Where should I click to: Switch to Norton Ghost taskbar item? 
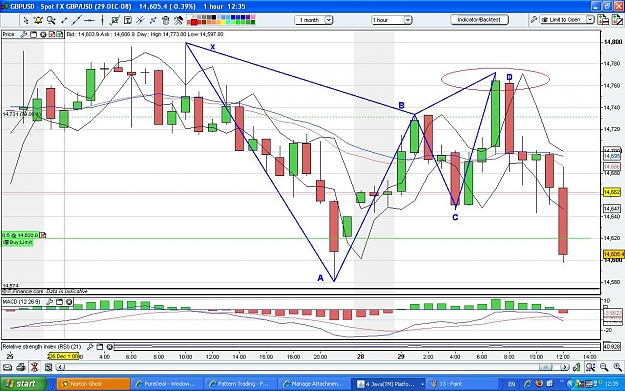(x=94, y=384)
